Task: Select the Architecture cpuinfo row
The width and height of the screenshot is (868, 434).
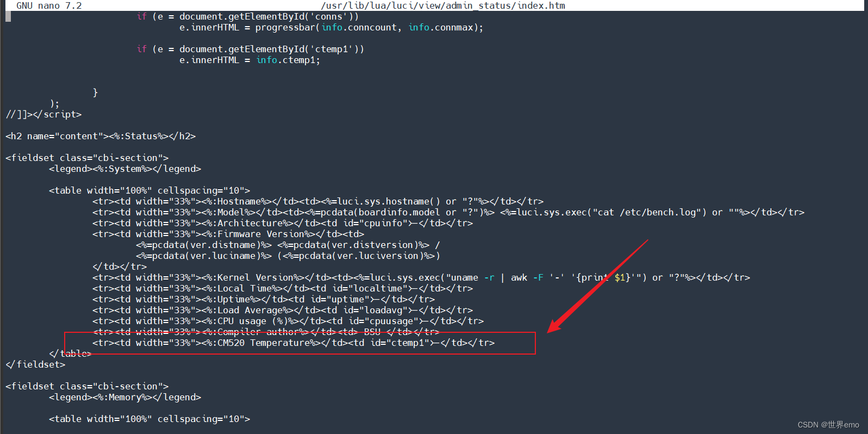Action: [x=283, y=223]
